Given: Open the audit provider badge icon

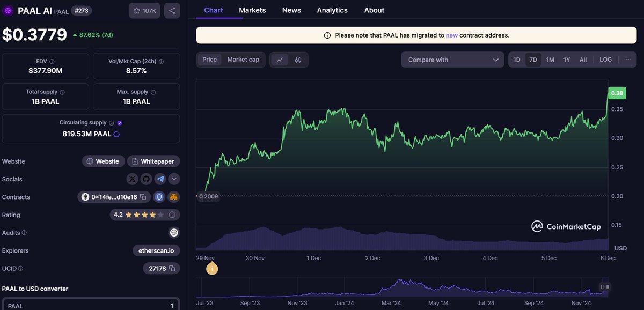Looking at the screenshot, I should point(174,233).
